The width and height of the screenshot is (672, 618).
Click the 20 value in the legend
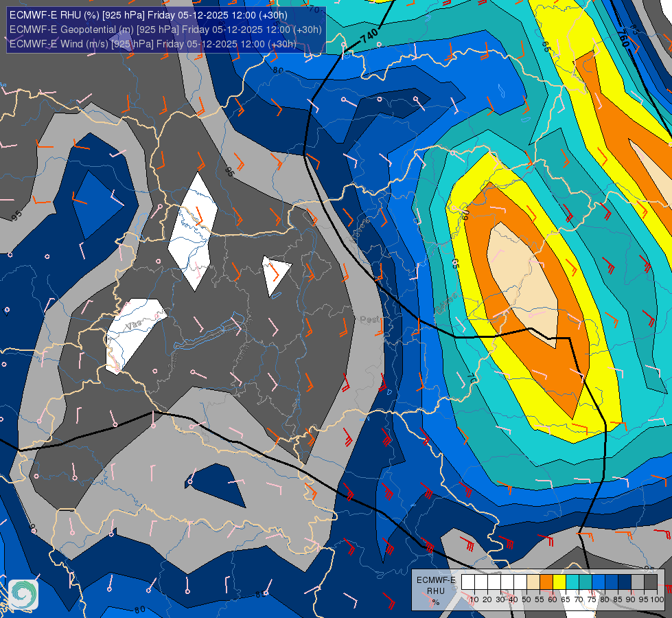(x=487, y=599)
